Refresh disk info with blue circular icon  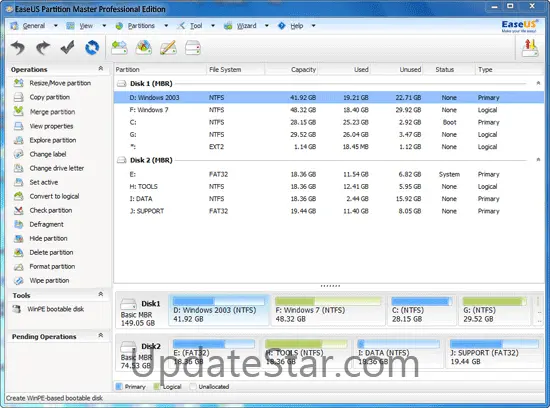coord(92,47)
